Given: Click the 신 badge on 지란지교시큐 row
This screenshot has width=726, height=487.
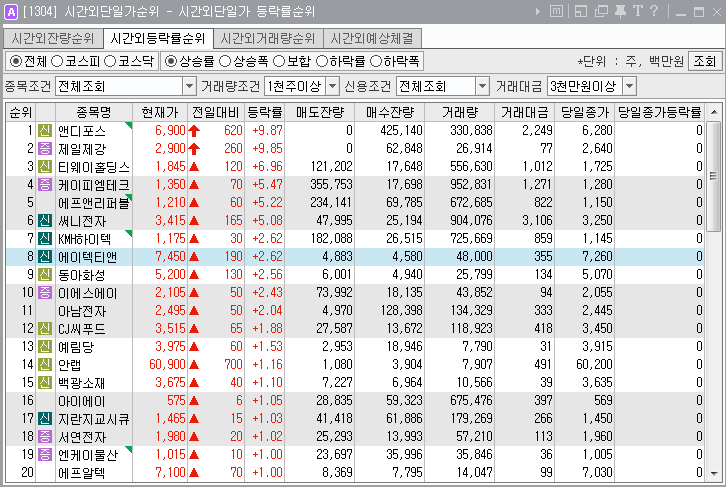Looking at the screenshot, I should 45,419.
